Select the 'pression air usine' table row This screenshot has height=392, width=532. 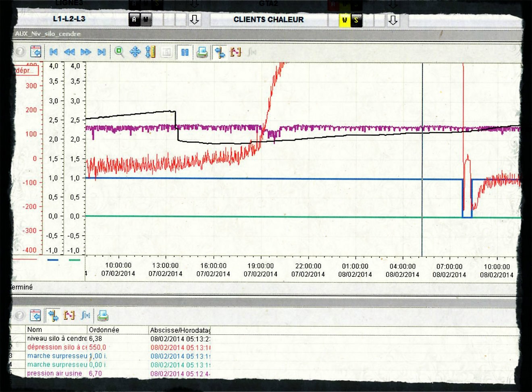tap(54, 373)
